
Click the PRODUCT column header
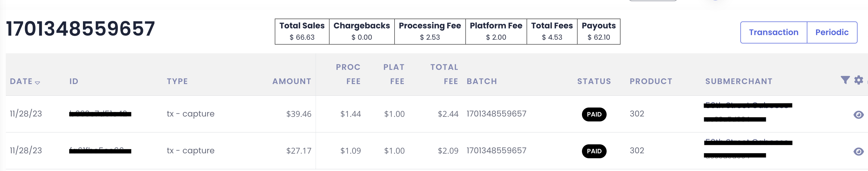651,81
